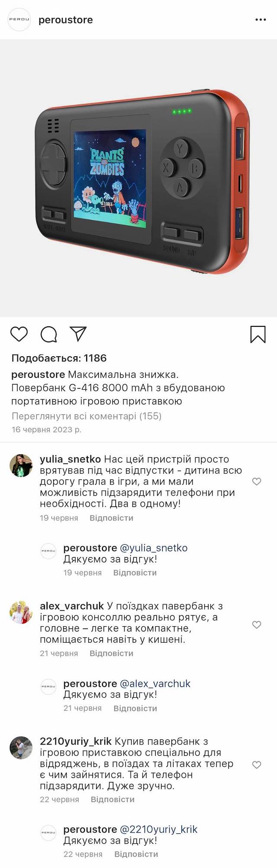Reply to yulia_snetko's comment
277x868 pixels.
pyautogui.click(x=111, y=518)
